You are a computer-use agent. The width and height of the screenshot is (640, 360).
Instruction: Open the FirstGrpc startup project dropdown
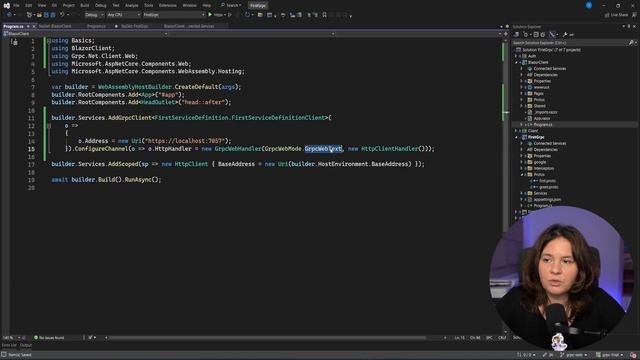tap(174, 15)
